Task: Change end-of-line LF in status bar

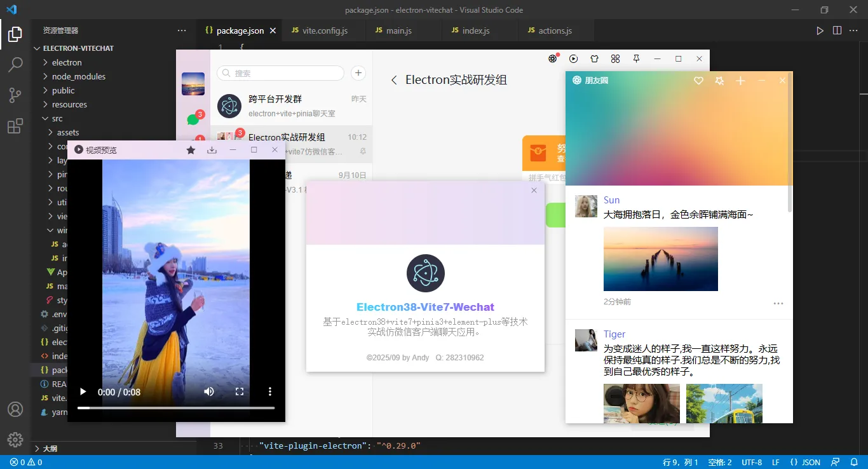Action: (776, 462)
